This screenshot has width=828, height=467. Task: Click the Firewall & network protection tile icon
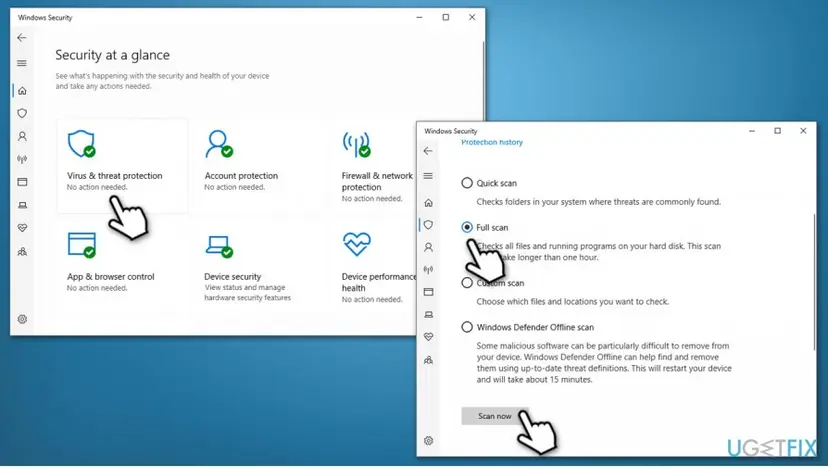point(356,144)
